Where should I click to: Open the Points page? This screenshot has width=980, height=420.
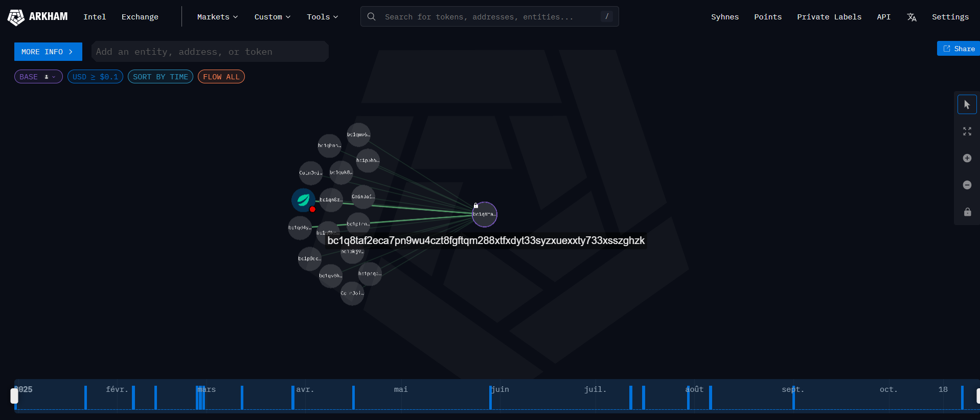click(768, 17)
